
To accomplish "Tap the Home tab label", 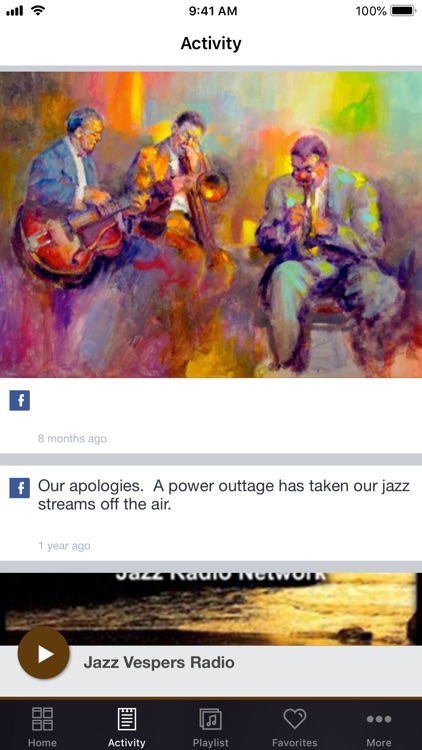I will pos(42,742).
